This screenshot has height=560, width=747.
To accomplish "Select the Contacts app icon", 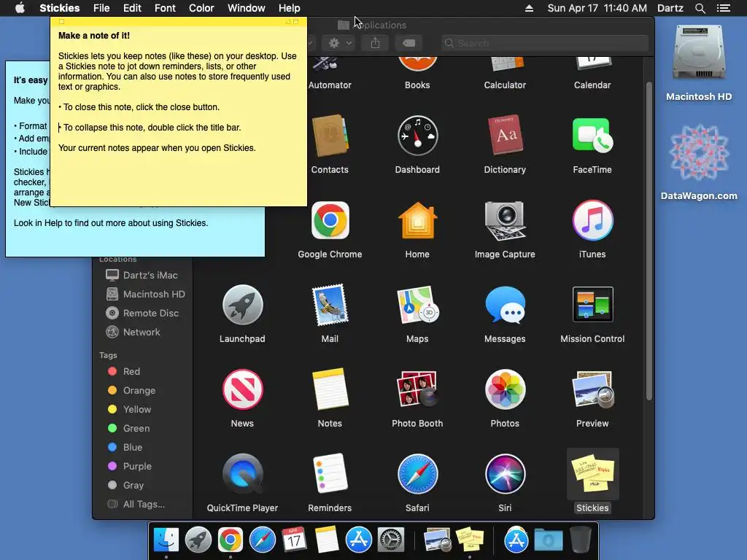I will (x=330, y=136).
